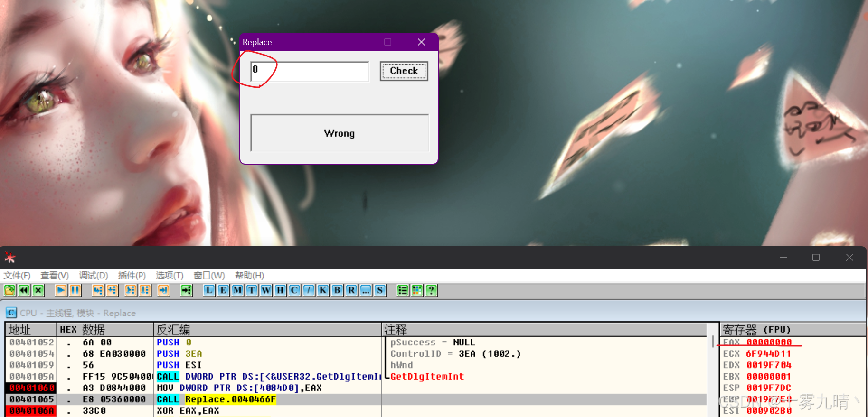Open the 文件(F) menu
This screenshot has width=868, height=417.
click(x=17, y=276)
